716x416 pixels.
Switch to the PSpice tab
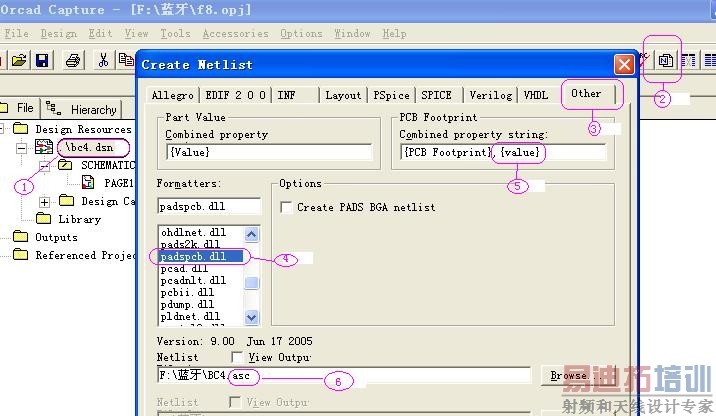tap(391, 95)
